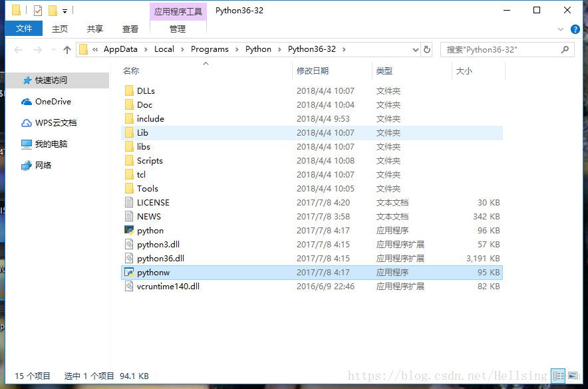Click the 快速访问 star icon
Viewport: 588px width, 389px height.
coord(27,80)
